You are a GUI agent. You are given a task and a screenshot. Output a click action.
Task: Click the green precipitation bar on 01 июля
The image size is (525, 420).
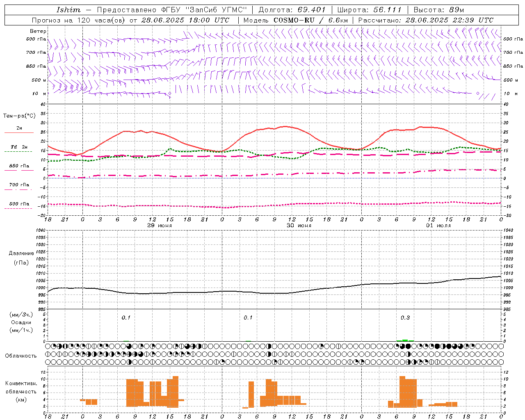[x=405, y=340]
